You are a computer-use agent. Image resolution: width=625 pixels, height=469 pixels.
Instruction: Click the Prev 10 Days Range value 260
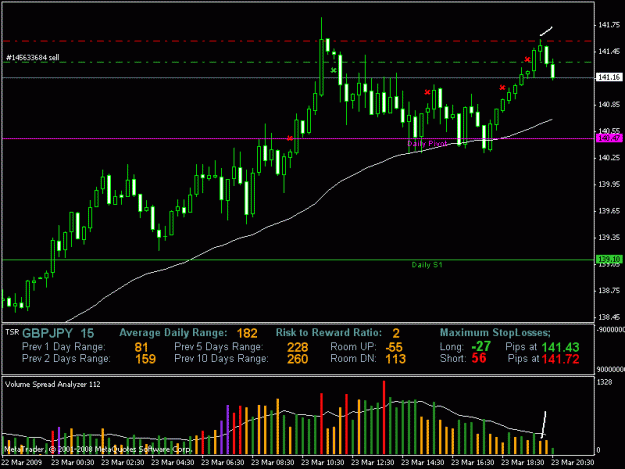[297, 359]
